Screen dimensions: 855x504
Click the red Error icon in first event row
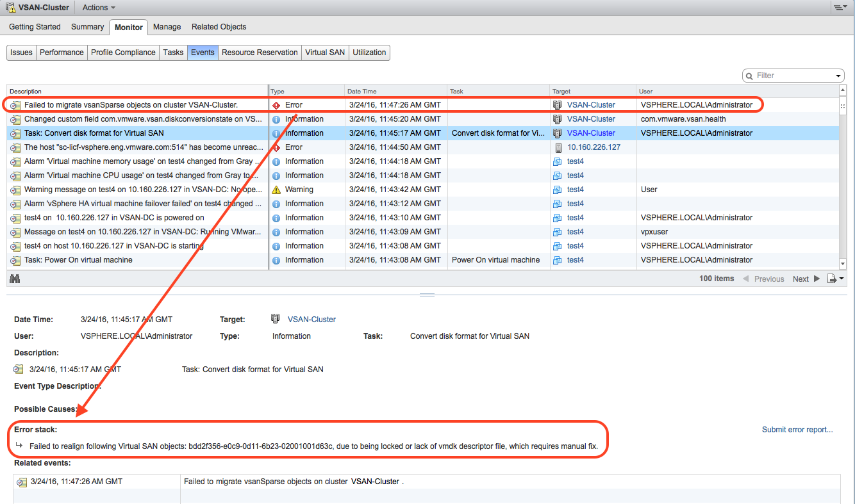[x=276, y=105]
